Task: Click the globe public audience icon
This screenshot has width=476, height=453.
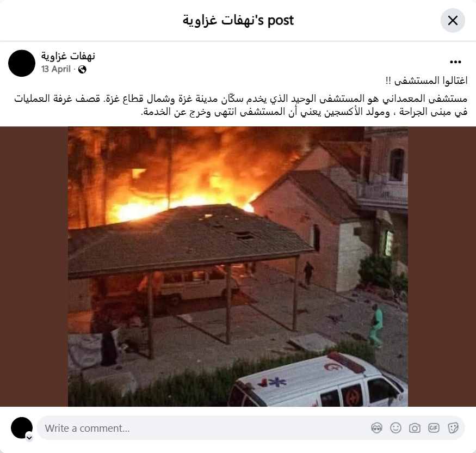Action: coord(82,70)
